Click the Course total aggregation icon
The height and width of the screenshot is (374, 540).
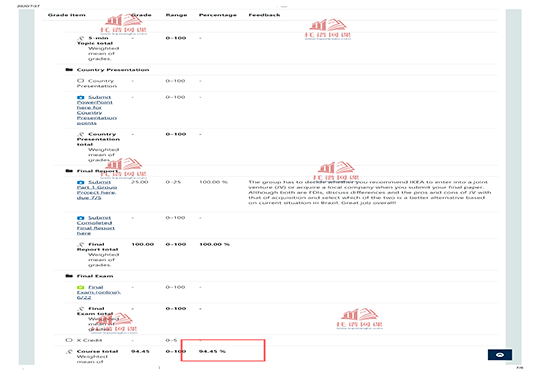(x=69, y=351)
